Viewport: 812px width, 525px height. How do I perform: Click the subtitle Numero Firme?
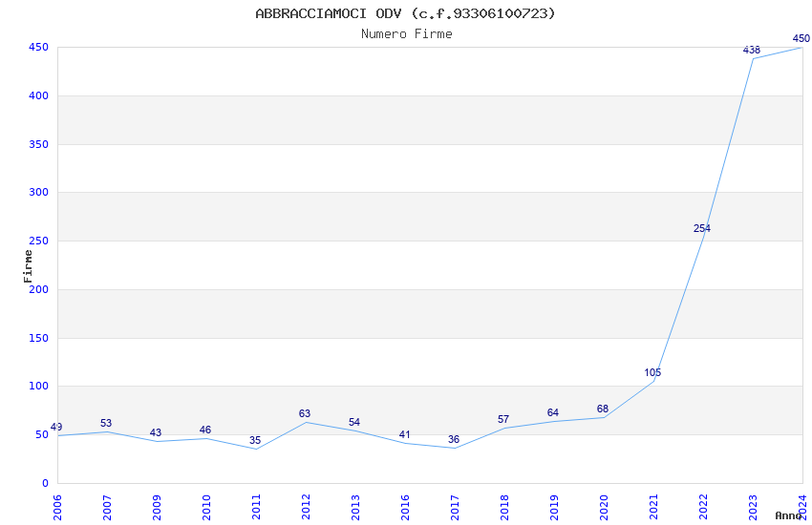click(407, 34)
